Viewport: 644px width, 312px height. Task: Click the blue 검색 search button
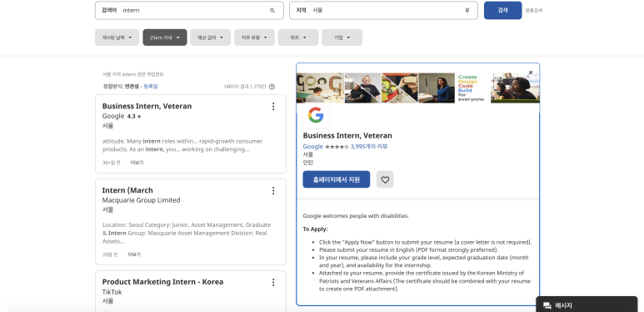pyautogui.click(x=502, y=10)
